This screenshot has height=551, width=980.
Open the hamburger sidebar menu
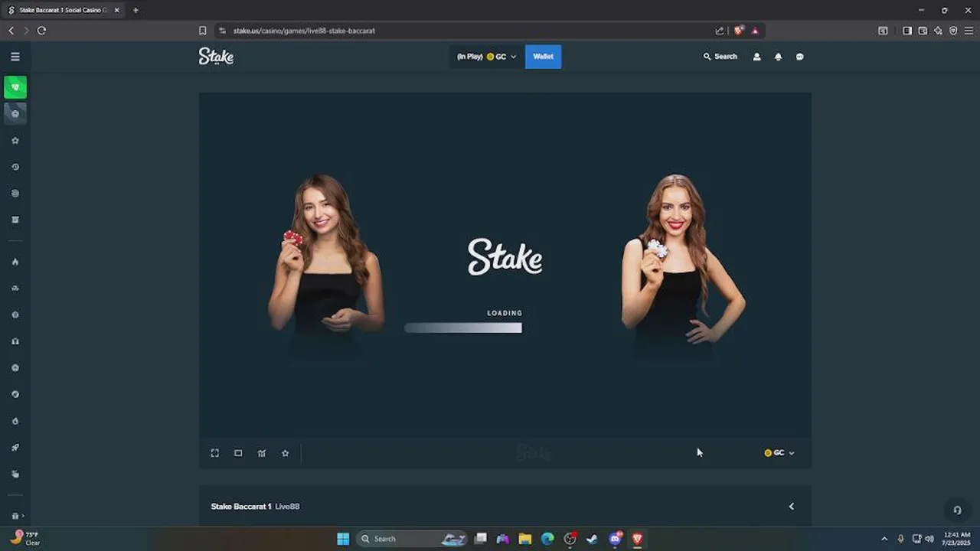[x=15, y=57]
